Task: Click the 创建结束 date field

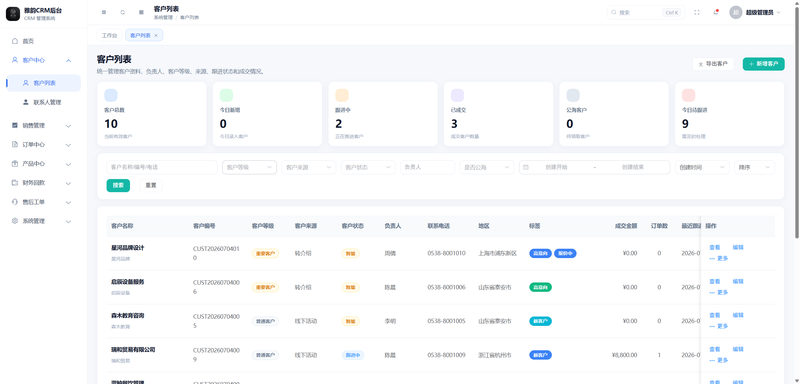Action: pos(633,167)
